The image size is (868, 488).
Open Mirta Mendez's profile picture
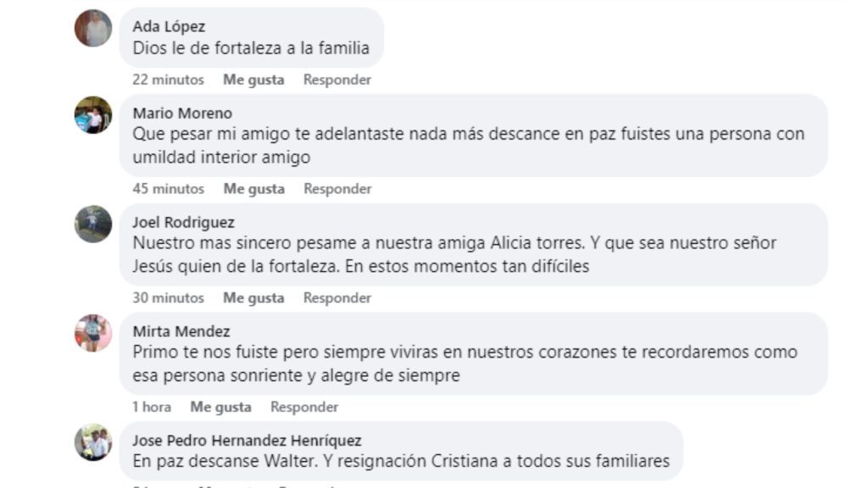tap(93, 332)
